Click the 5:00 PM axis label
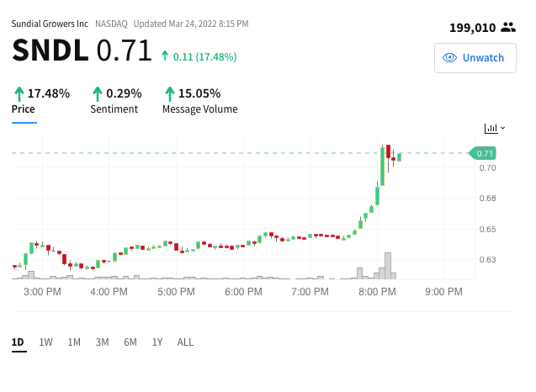Screen dimensions: 536x392 click(176, 292)
